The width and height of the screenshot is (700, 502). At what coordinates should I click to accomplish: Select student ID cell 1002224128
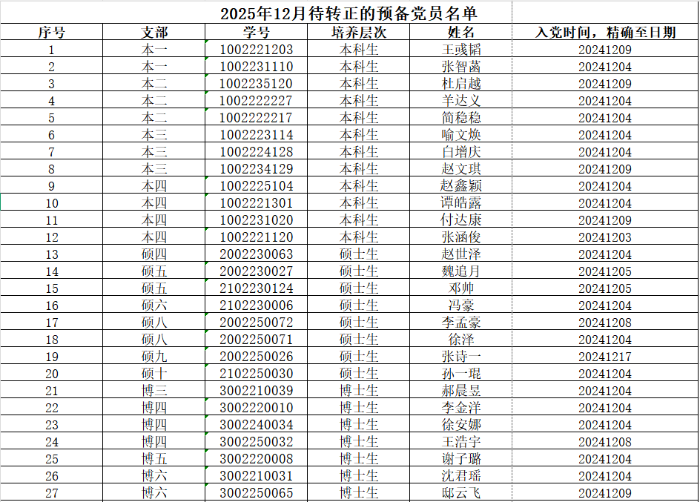pyautogui.click(x=256, y=151)
